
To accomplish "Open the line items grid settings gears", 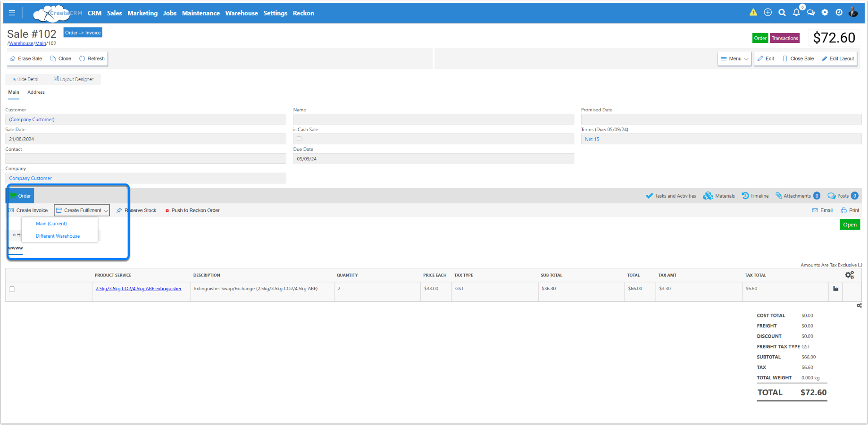I will [849, 275].
